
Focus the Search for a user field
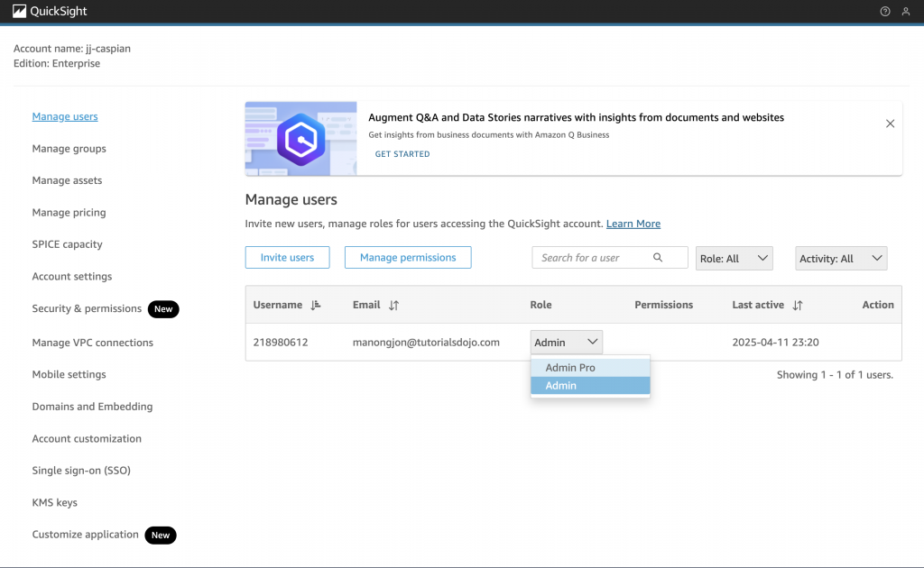[592, 258]
